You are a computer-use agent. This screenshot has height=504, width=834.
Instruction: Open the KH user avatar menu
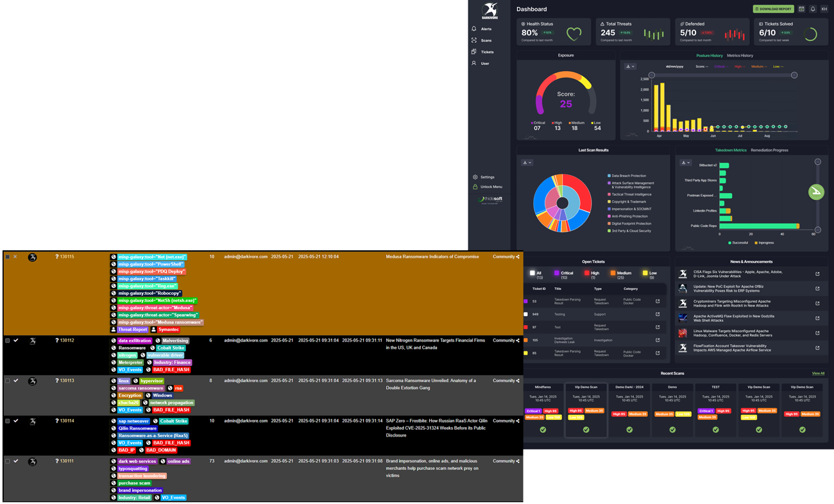coord(824,9)
